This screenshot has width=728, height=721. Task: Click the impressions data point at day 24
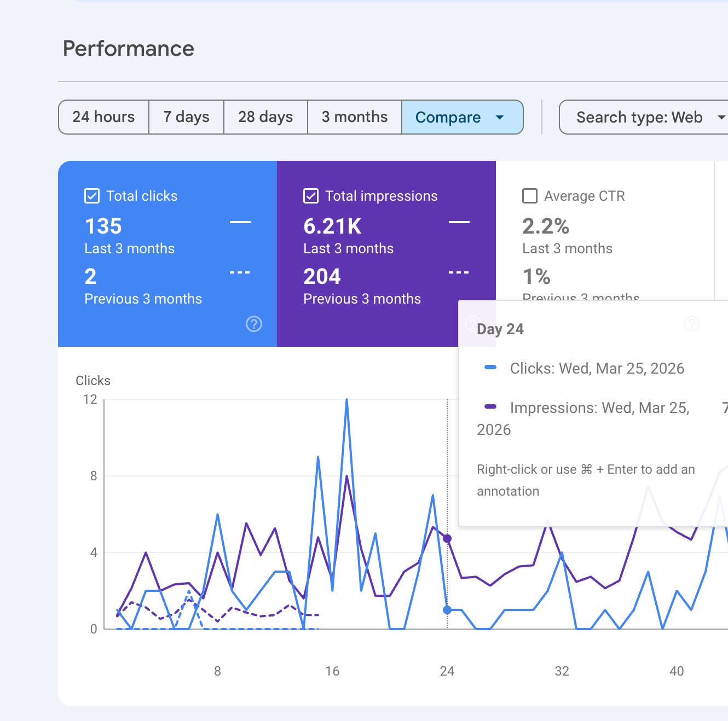[447, 539]
